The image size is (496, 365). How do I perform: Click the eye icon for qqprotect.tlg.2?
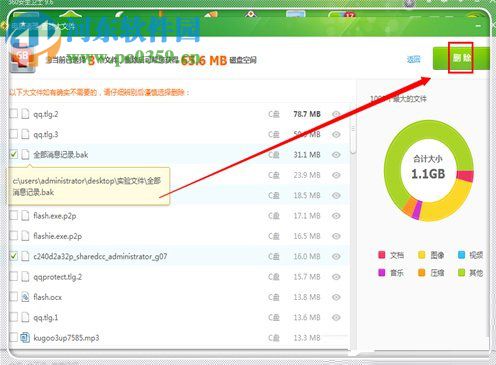pyautogui.click(x=336, y=277)
